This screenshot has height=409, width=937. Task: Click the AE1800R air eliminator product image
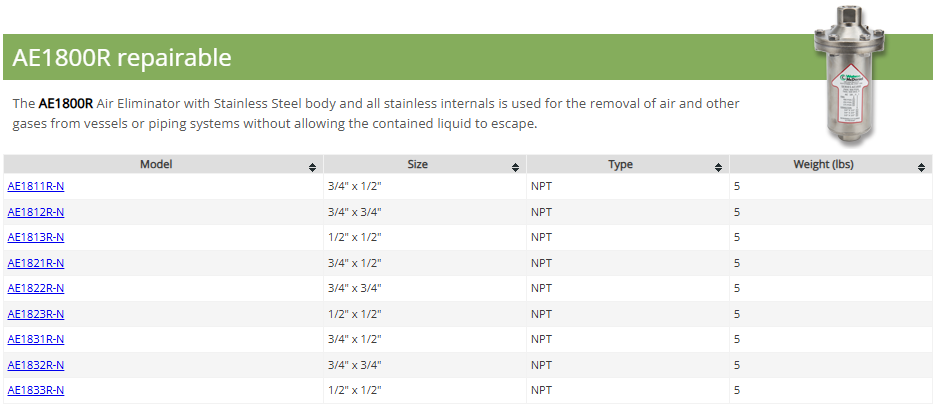pos(859,76)
